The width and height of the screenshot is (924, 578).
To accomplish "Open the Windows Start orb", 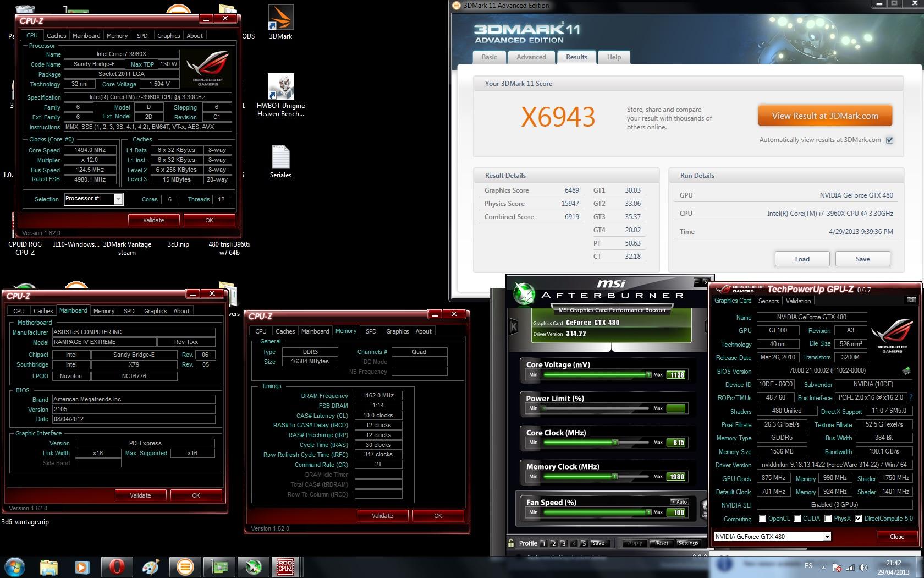I will (15, 567).
